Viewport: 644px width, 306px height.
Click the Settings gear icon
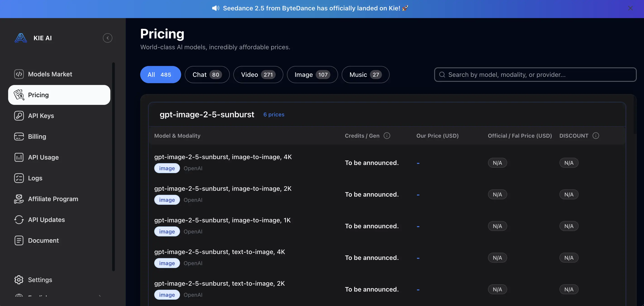click(x=19, y=280)
